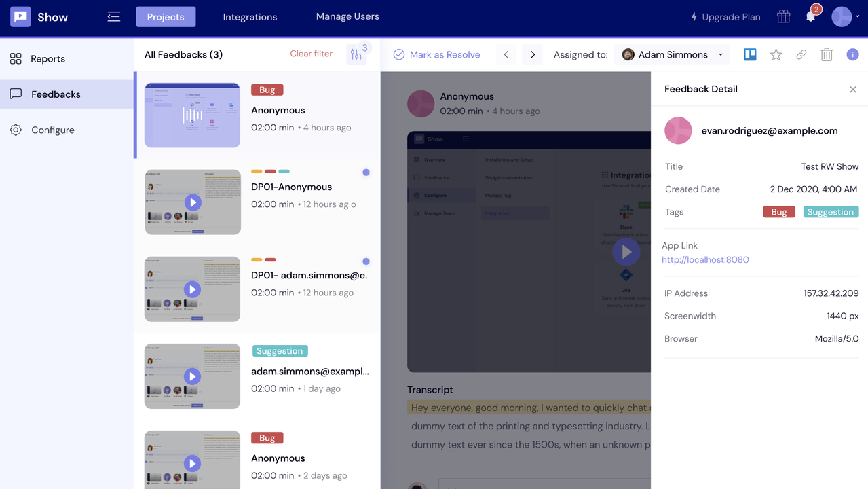Collapse sidebar using the menu toggle icon

coord(113,17)
